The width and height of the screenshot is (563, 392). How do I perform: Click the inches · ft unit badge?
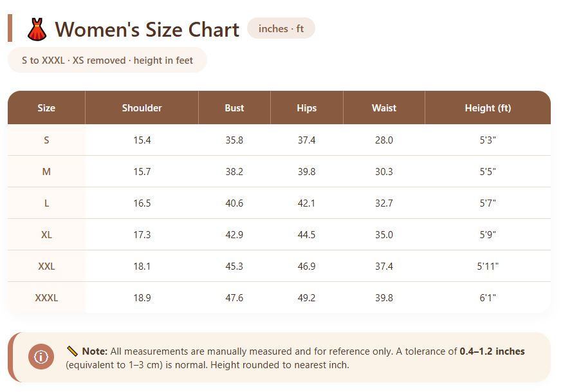[281, 28]
